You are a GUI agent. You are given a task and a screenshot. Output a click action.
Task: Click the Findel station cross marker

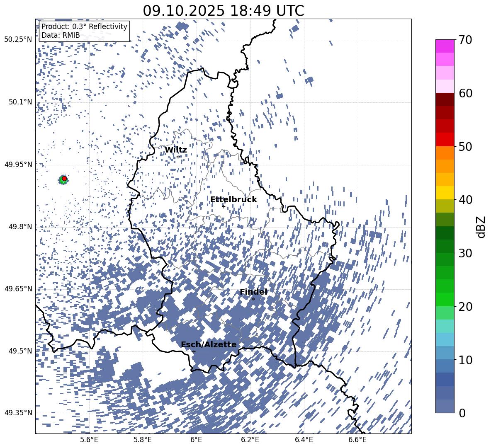coord(253,299)
